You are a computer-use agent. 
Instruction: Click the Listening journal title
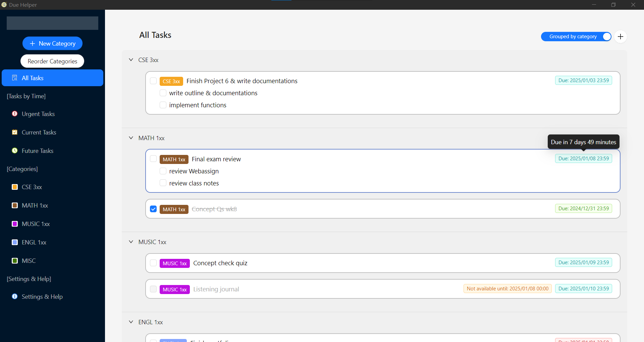(x=216, y=289)
